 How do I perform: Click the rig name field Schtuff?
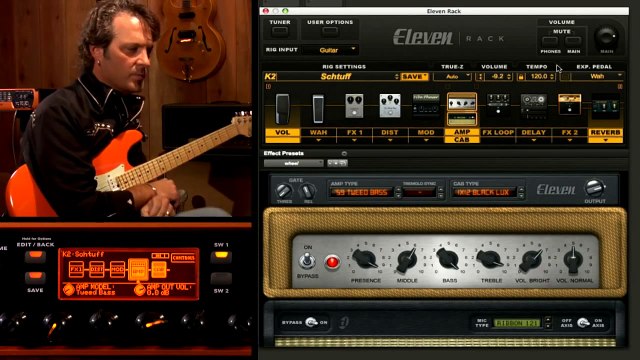click(336, 76)
